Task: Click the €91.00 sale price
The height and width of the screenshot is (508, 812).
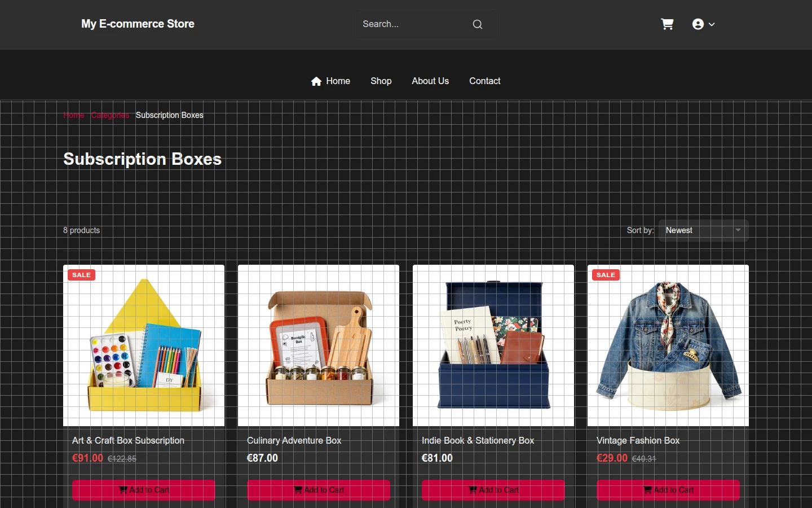Action: click(x=87, y=458)
